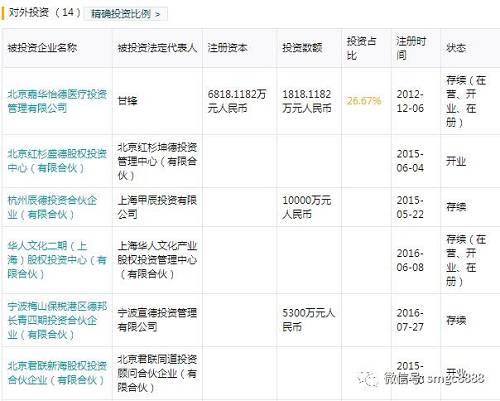
Task: Open company link 宁波梅山保税港区德邦长青四期
Action: 57,320
